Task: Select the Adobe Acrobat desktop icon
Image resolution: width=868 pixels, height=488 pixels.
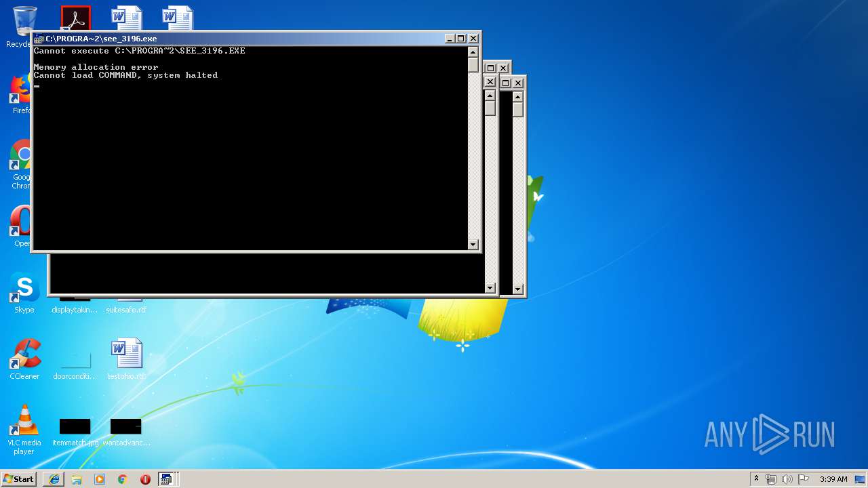Action: point(75,18)
